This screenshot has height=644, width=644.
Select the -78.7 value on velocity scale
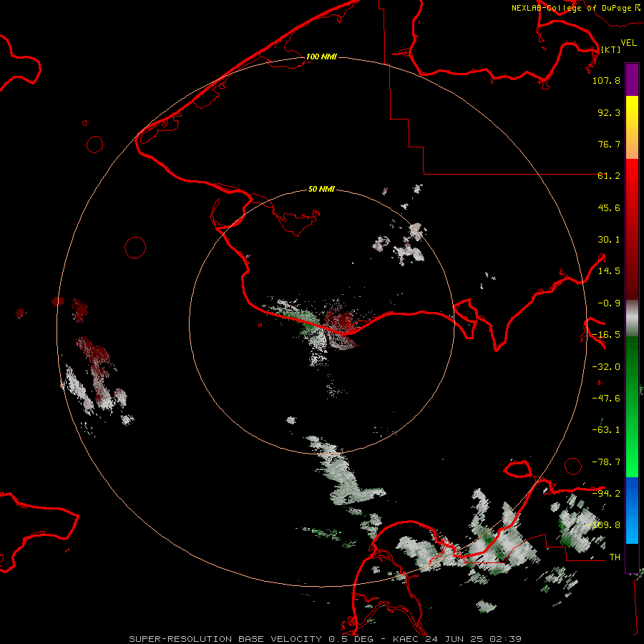point(606,462)
